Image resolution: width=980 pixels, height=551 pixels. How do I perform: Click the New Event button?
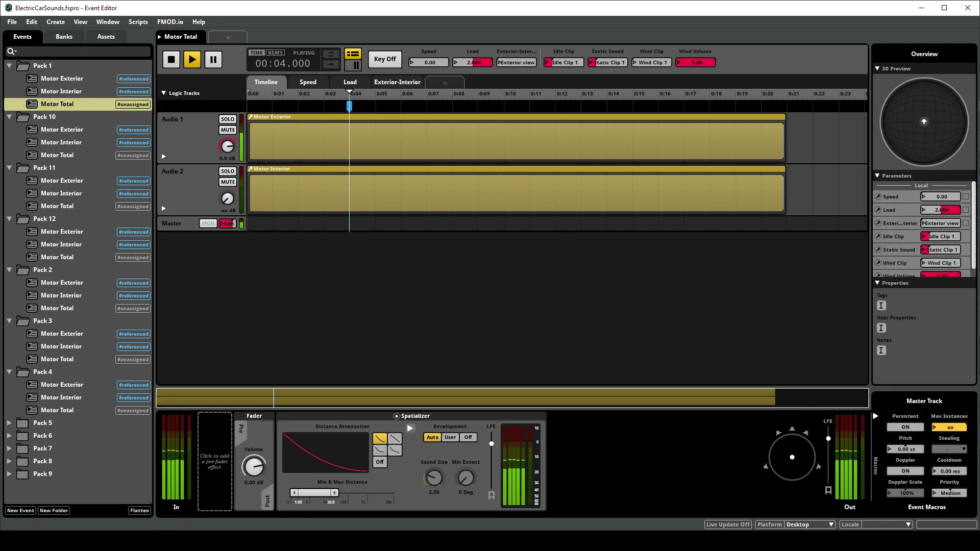point(20,511)
